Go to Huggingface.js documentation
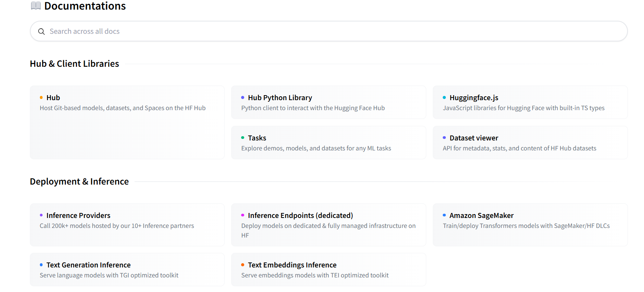 coord(530,102)
